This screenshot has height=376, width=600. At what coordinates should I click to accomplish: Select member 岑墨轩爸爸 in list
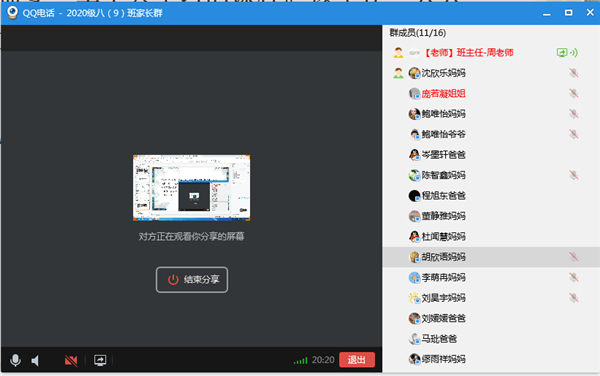pyautogui.click(x=491, y=155)
